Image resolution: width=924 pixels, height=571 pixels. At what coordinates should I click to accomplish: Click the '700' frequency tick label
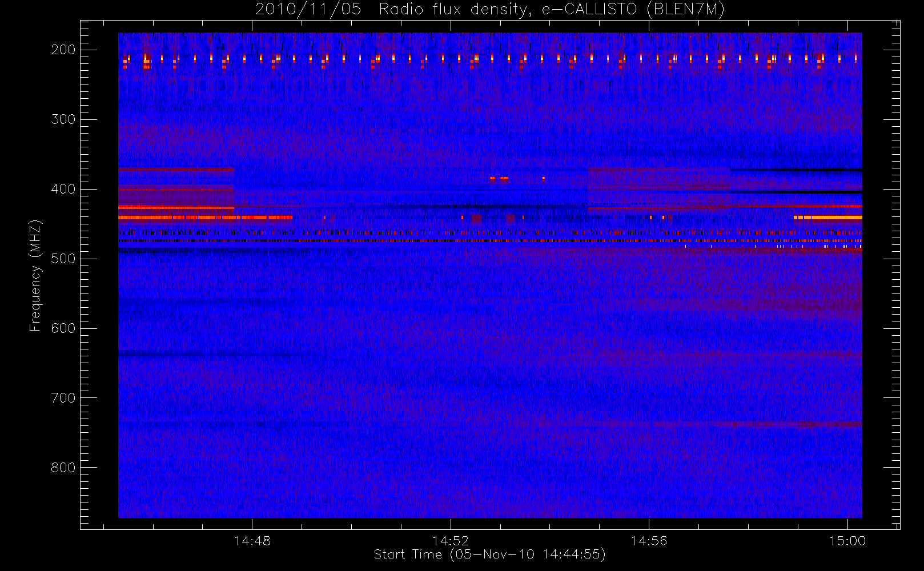[63, 398]
